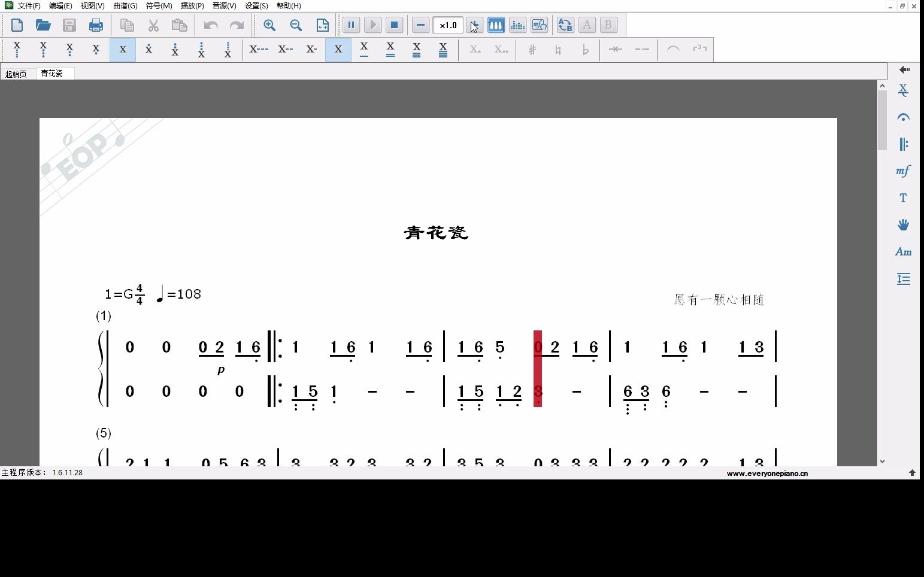Image resolution: width=924 pixels, height=577 pixels.
Task: Choose the half note duration X-
Action: pos(311,50)
